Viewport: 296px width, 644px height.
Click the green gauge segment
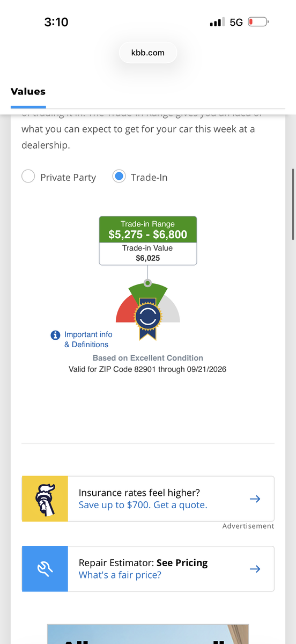148,290
